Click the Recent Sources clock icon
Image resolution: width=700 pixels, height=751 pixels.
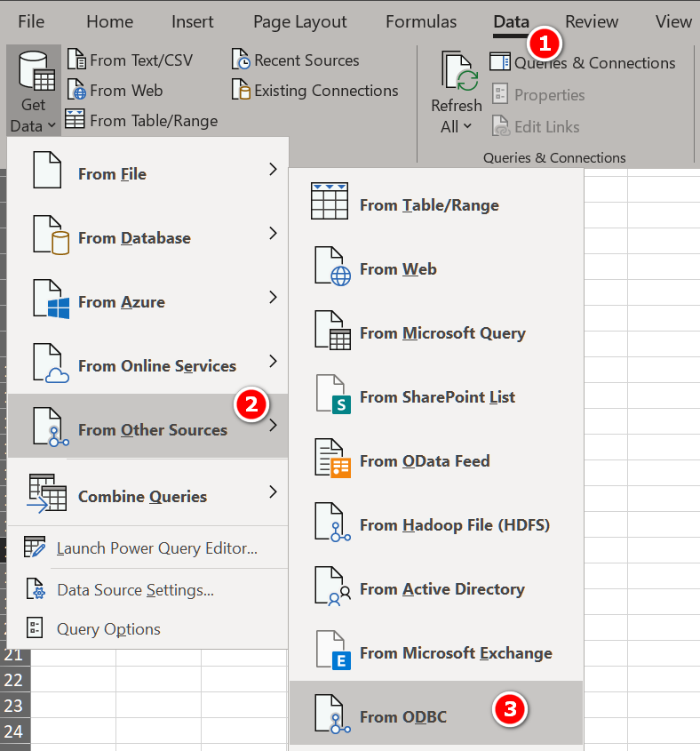pyautogui.click(x=241, y=60)
